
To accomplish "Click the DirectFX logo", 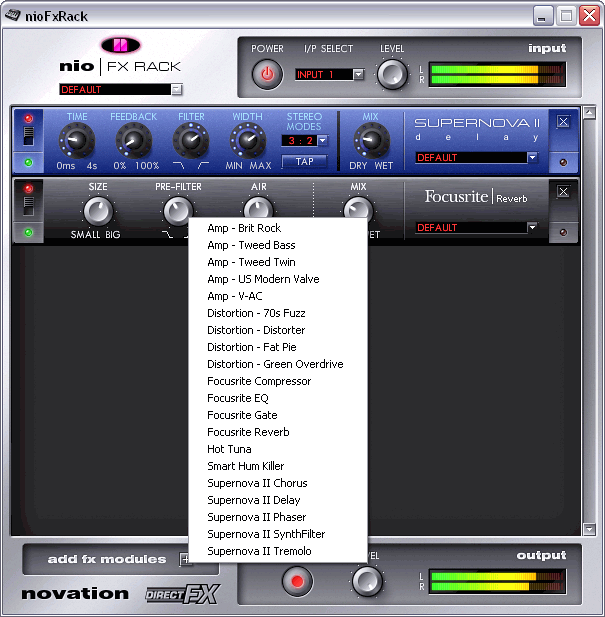I will point(183,594).
